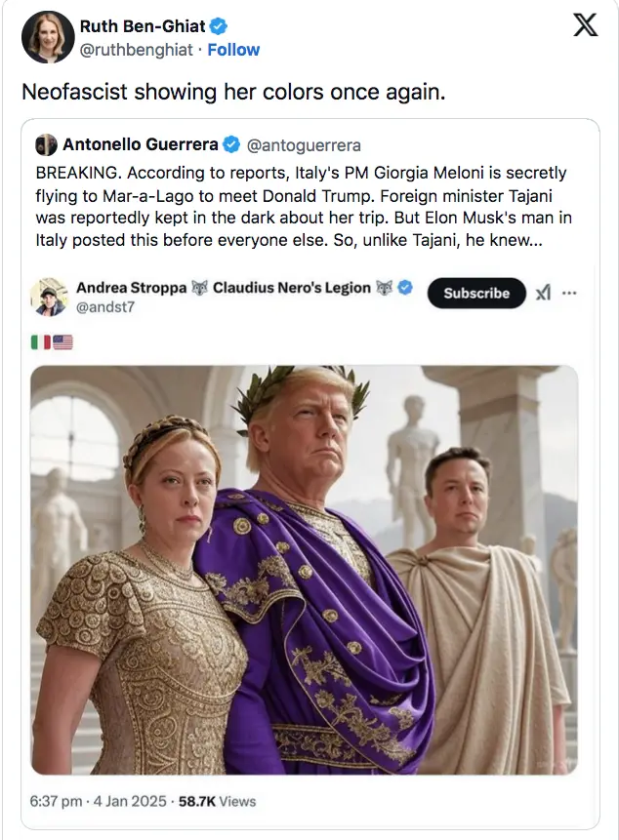Image resolution: width=619 pixels, height=840 pixels.
Task: Subscribe to Andrea Stroppa
Action: pyautogui.click(x=476, y=293)
